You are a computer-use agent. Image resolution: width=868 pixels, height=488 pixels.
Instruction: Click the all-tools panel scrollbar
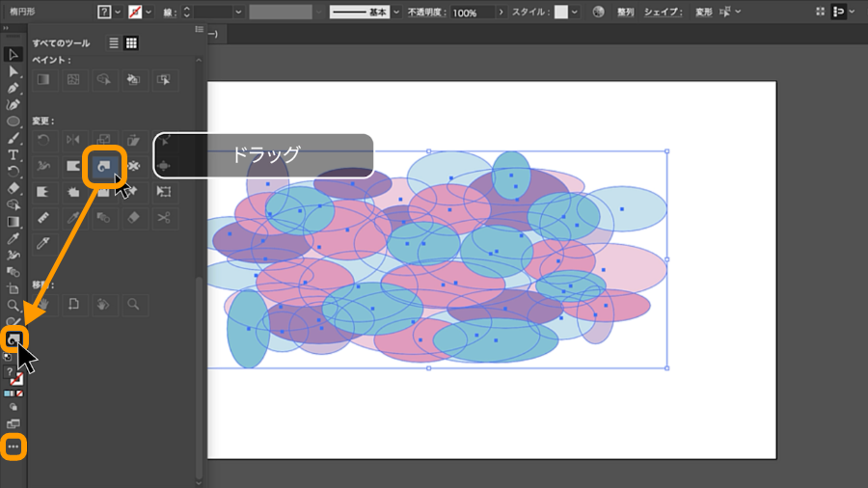[x=200, y=376]
